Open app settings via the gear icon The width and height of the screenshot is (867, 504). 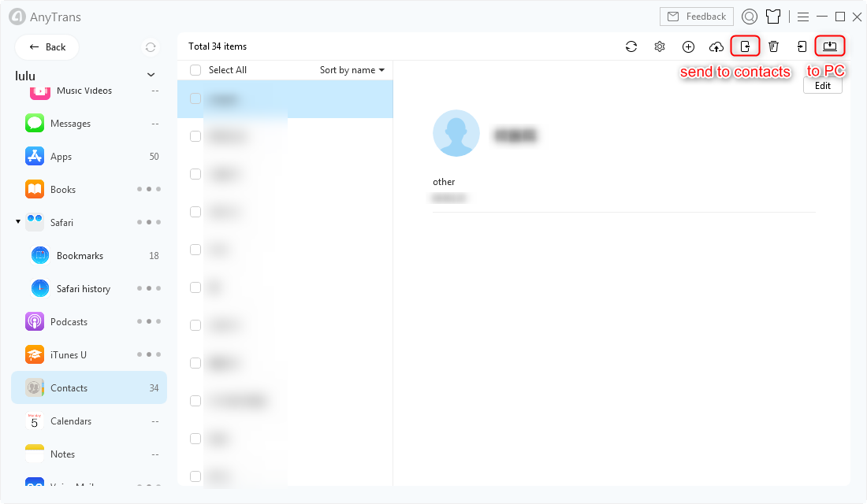(660, 46)
